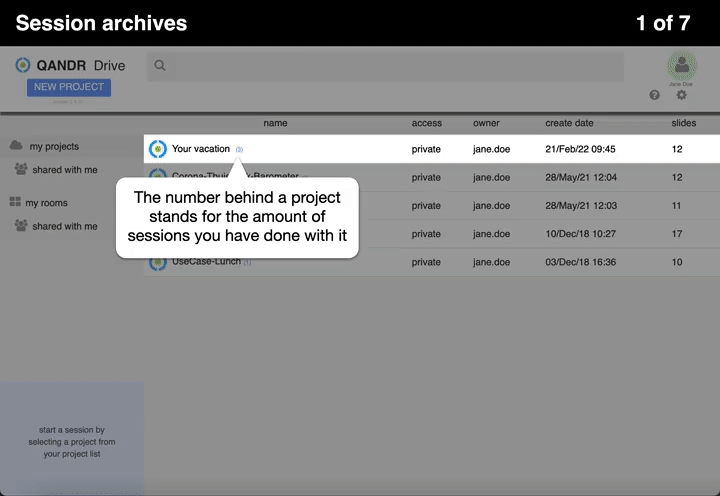The height and width of the screenshot is (496, 720).
Task: Click slide count 12 in Your vacation row
Action: [x=677, y=149]
